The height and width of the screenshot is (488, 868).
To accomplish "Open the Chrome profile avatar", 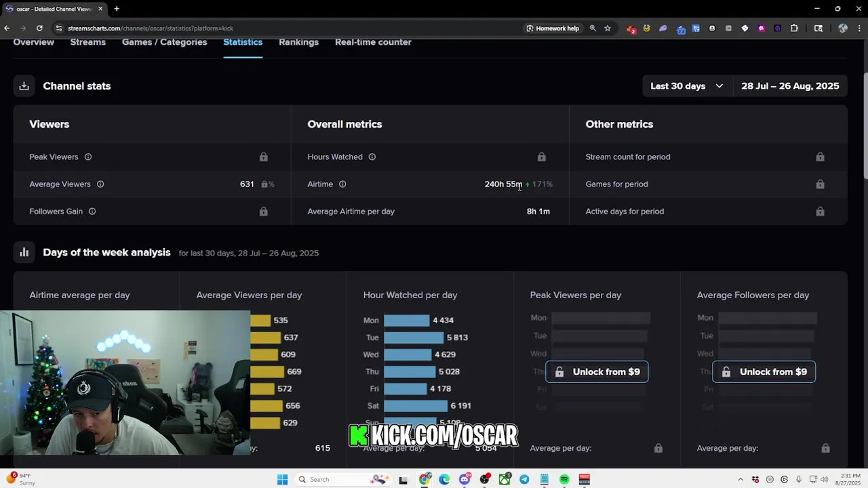I will point(843,28).
